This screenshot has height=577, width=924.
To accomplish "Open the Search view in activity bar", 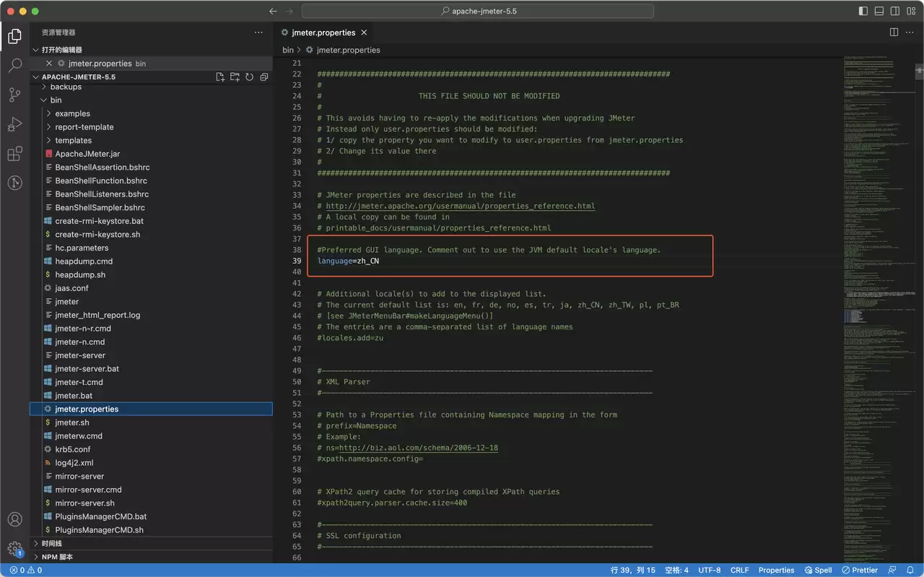I will (14, 66).
